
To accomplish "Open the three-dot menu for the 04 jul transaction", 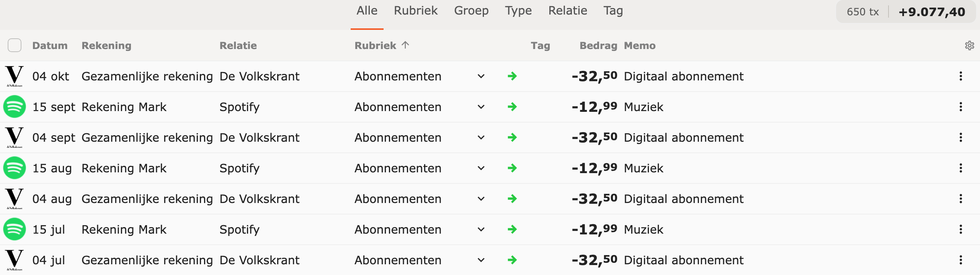I will [x=960, y=260].
